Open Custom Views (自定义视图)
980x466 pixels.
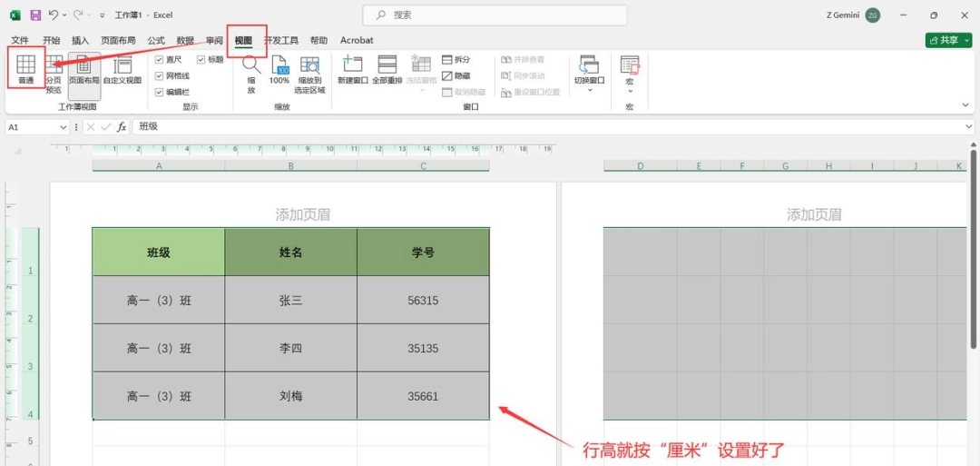tap(122, 69)
